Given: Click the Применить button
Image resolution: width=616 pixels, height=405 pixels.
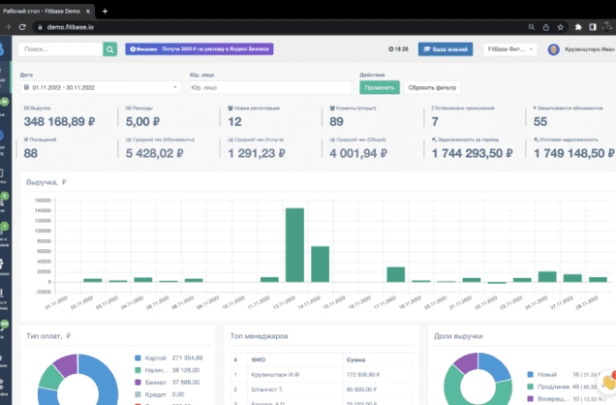Looking at the screenshot, I should point(379,87).
